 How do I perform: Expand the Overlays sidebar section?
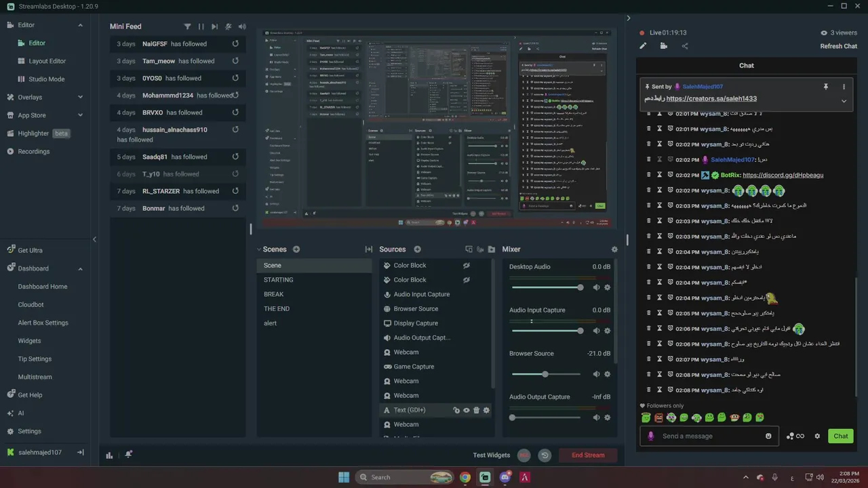(80, 97)
